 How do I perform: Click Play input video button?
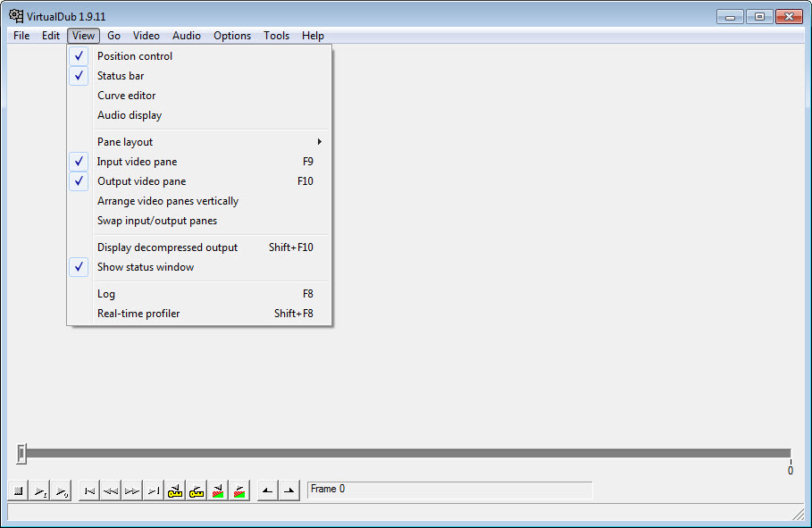pos(40,490)
